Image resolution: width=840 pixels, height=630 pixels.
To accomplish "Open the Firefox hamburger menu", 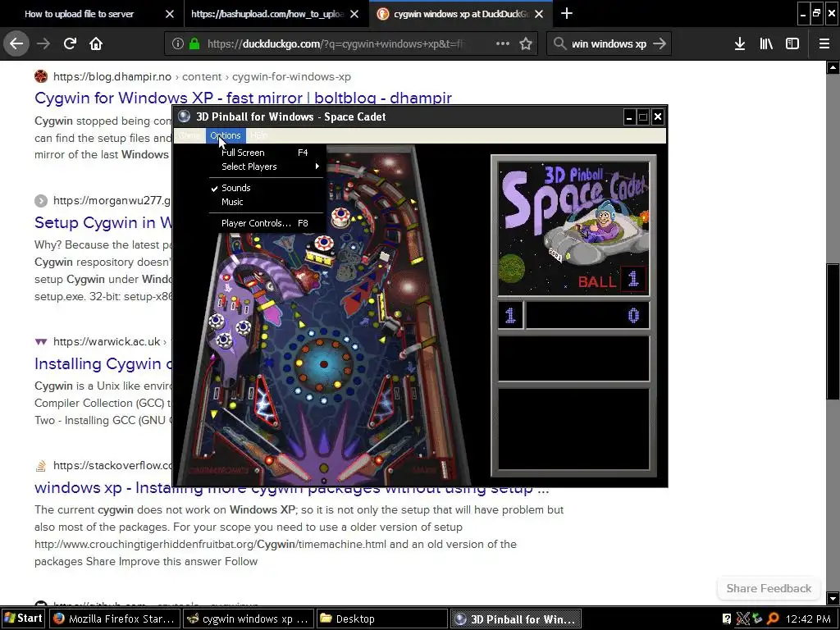I will 824,43.
